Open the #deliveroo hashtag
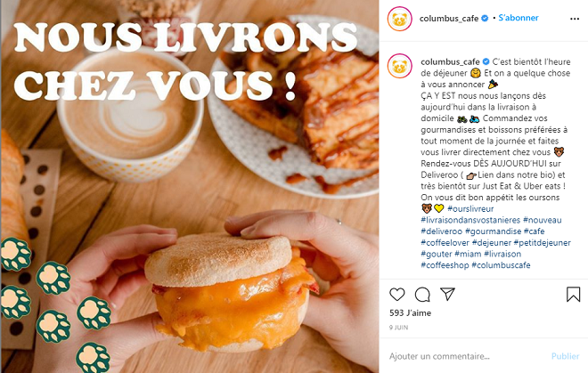The height and width of the screenshot is (373, 588). (441, 231)
